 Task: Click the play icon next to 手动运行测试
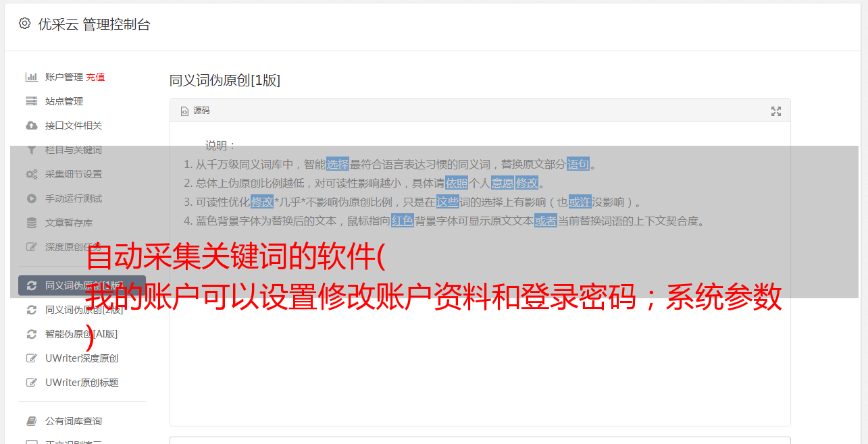pyautogui.click(x=31, y=198)
